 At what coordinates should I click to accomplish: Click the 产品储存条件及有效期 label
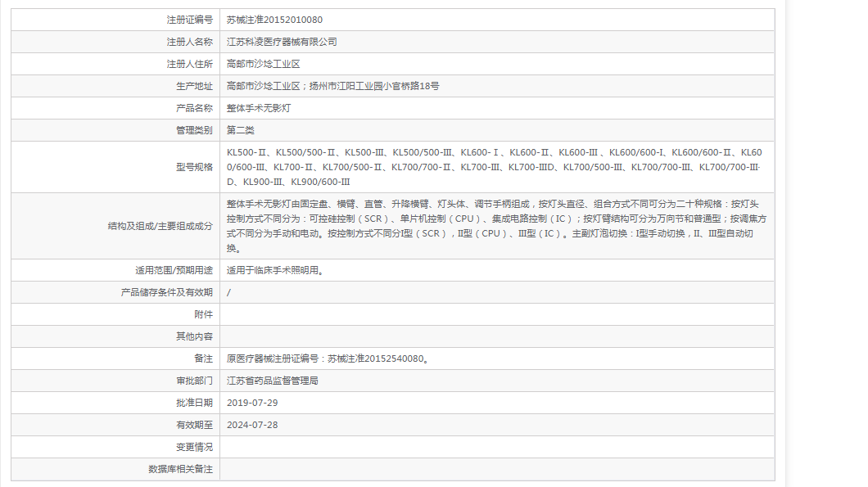coord(166,293)
